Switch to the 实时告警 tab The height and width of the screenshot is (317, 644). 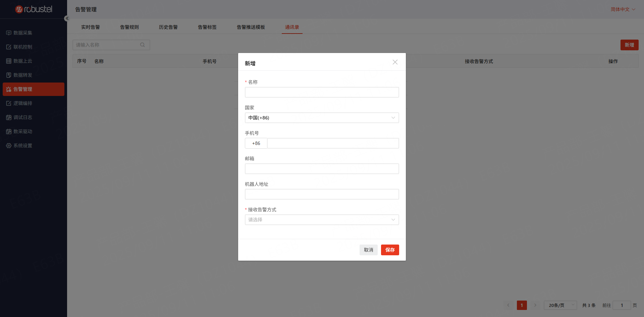(91, 27)
